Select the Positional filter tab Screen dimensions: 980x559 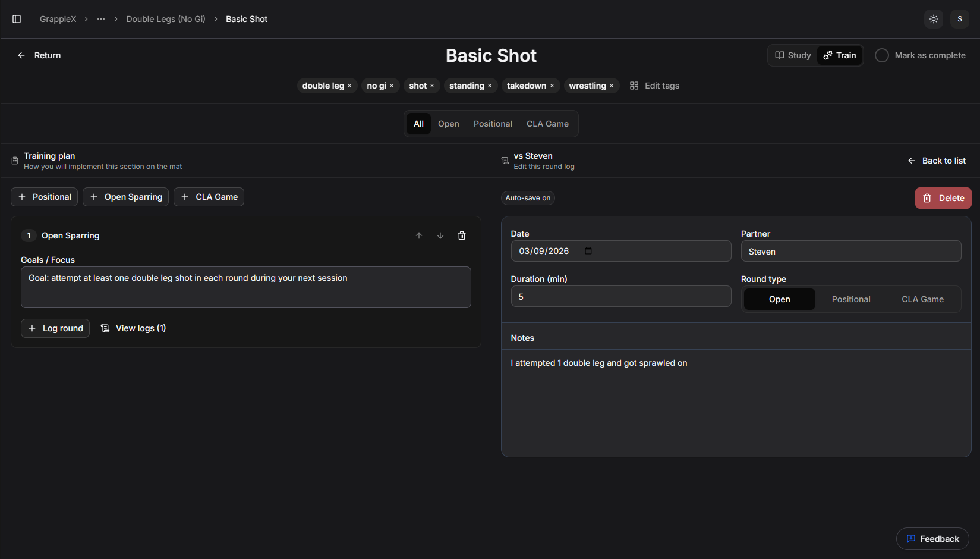[x=493, y=124]
